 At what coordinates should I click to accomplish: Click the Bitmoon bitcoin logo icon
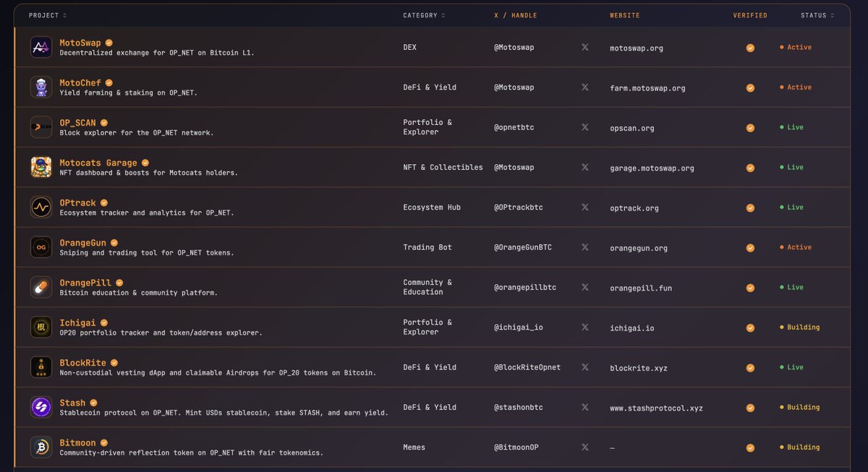pos(41,447)
